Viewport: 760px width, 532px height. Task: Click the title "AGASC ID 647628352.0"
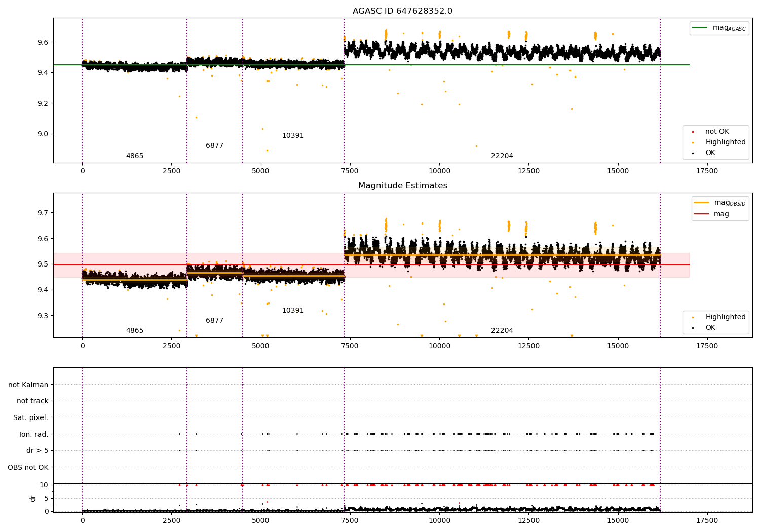pyautogui.click(x=403, y=11)
